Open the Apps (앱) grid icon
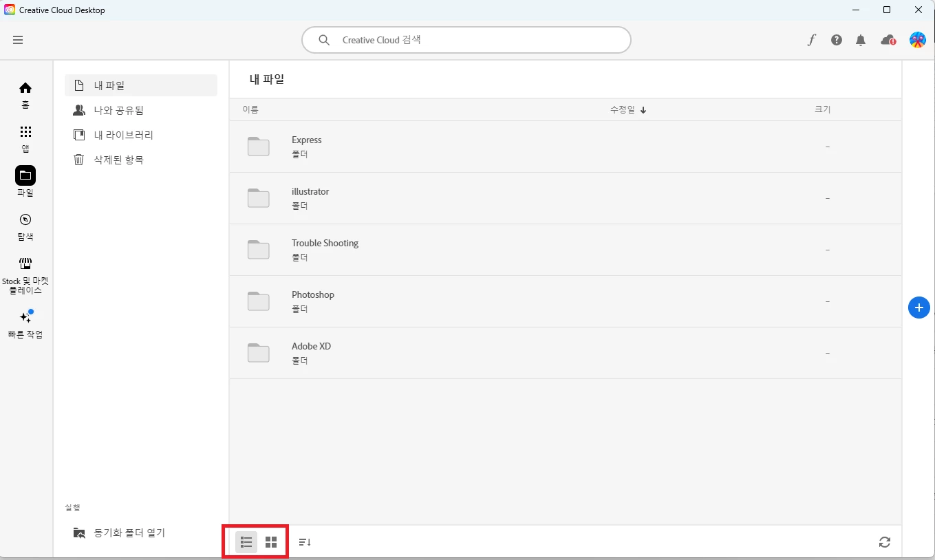Screen dimensions: 935x560 pyautogui.click(x=25, y=131)
